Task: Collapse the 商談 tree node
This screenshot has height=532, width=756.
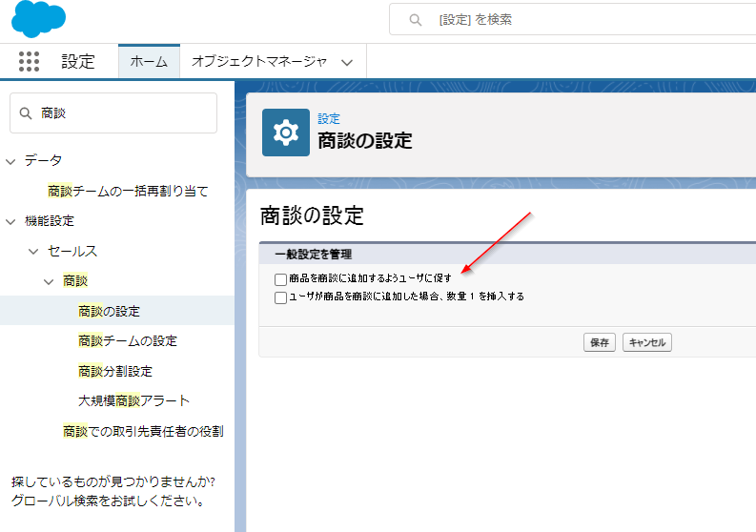Action: [x=49, y=281]
